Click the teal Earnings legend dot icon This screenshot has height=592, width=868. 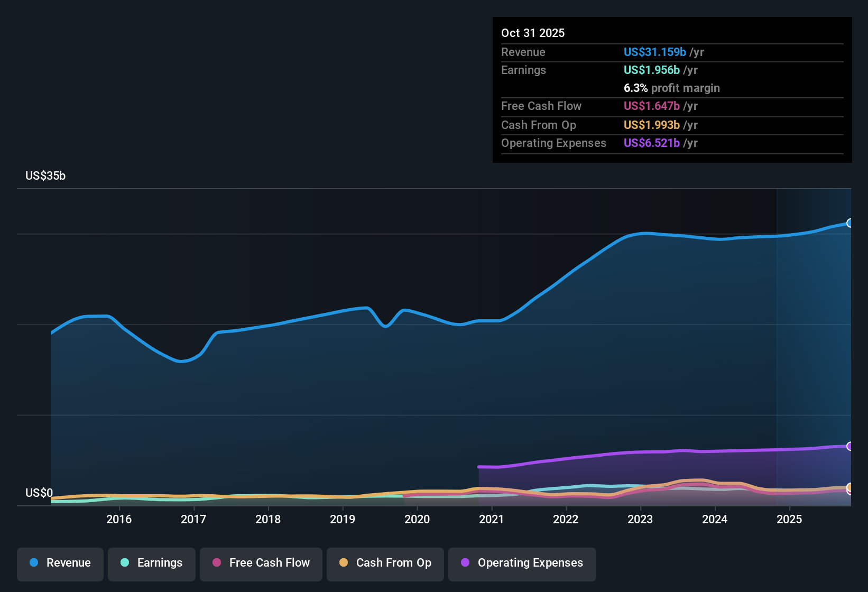pos(125,563)
